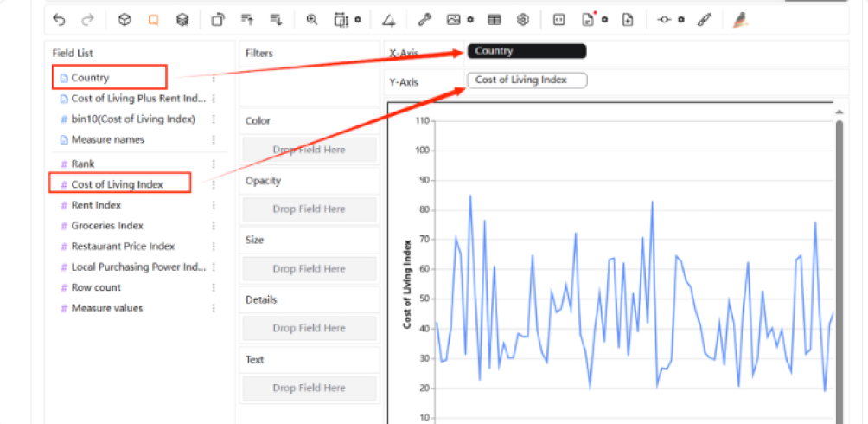Open the gear configuration icon
This screenshot has height=424, width=868.
click(522, 20)
